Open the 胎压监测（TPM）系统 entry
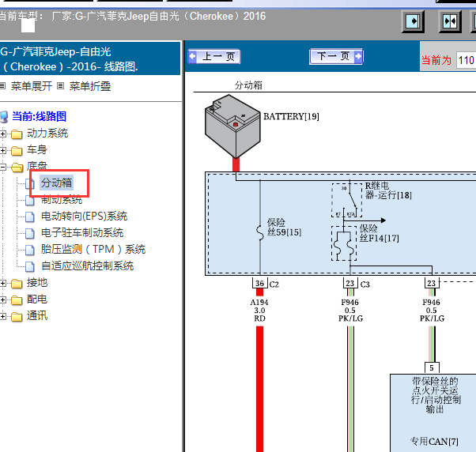Image resolution: width=476 pixels, height=452 pixels. 93,249
